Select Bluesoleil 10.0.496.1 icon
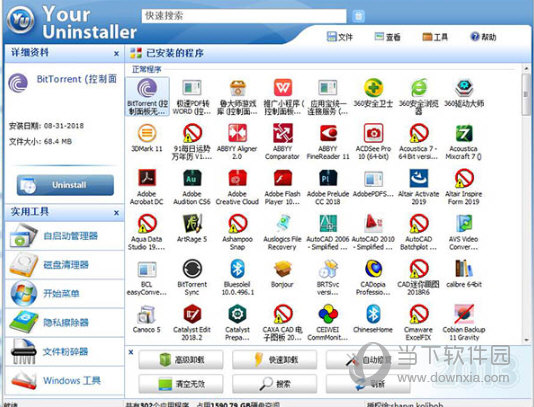 237,269
